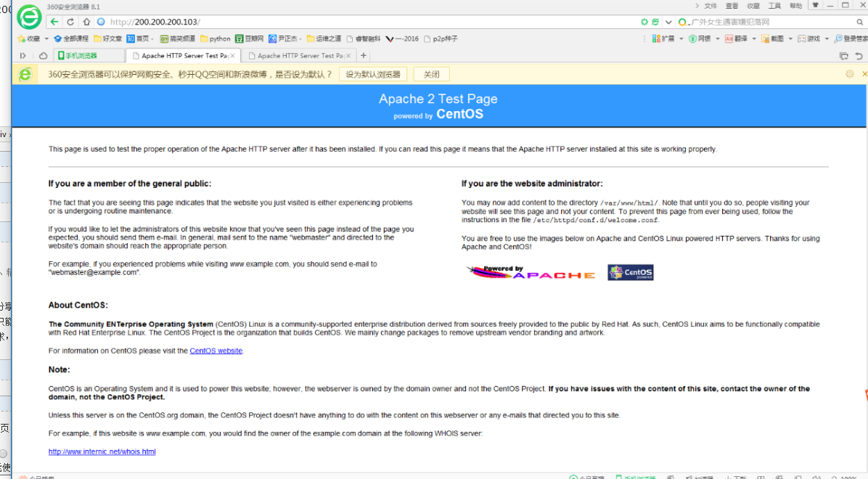Restore the closed tab with undo icon

pyautogui.click(x=859, y=56)
